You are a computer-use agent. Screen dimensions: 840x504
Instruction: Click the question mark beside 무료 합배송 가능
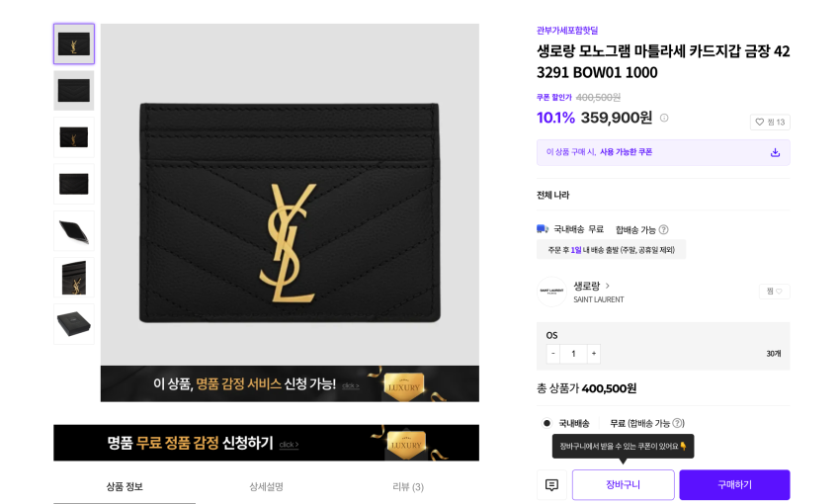678,423
